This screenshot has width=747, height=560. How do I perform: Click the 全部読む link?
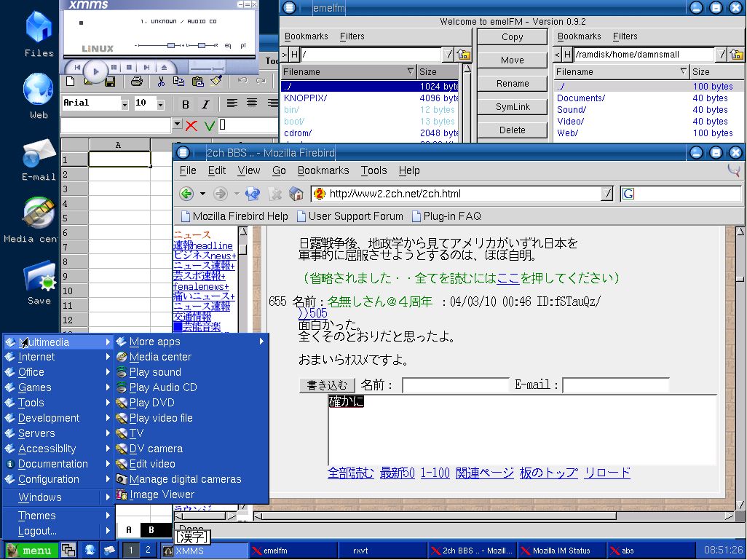coord(351,473)
